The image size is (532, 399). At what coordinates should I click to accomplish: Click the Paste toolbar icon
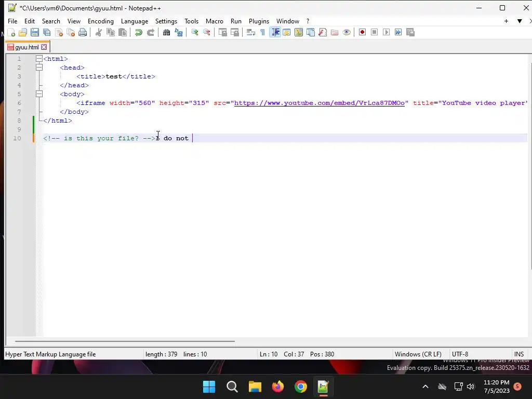coord(123,32)
